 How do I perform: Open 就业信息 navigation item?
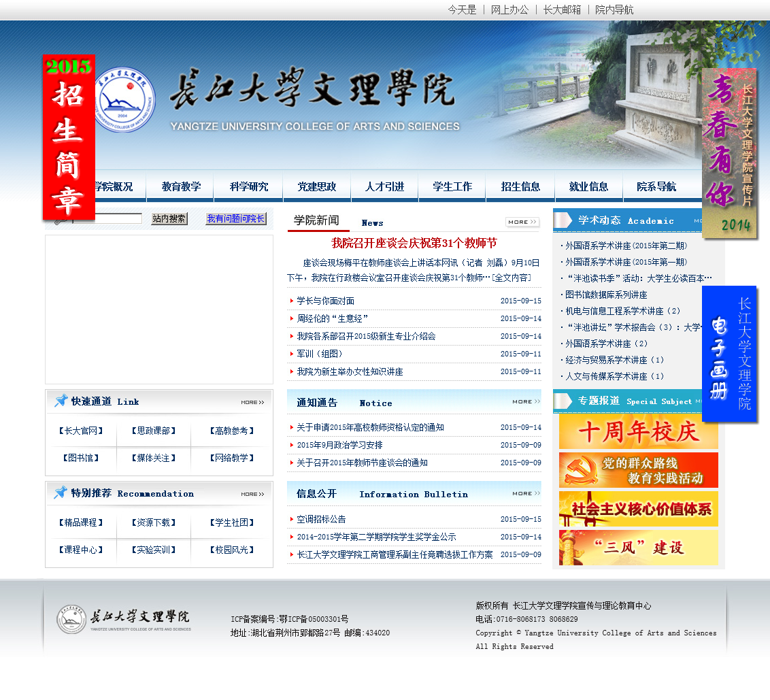[588, 186]
